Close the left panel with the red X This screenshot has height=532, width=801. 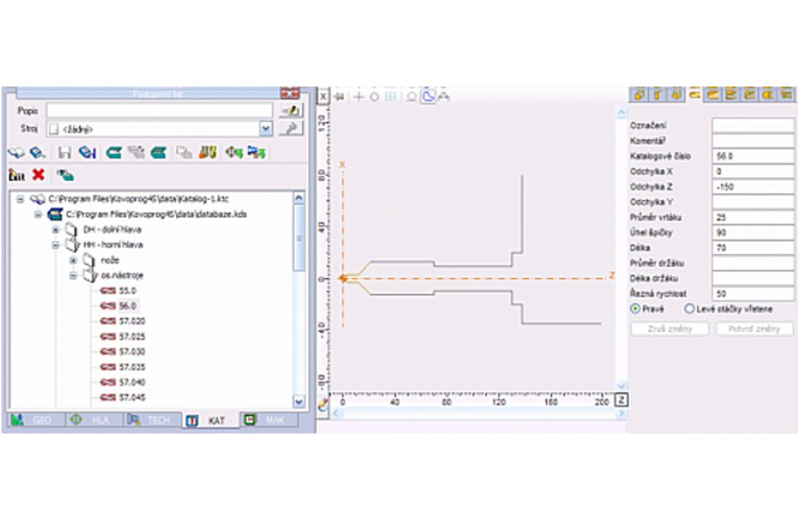click(x=290, y=93)
